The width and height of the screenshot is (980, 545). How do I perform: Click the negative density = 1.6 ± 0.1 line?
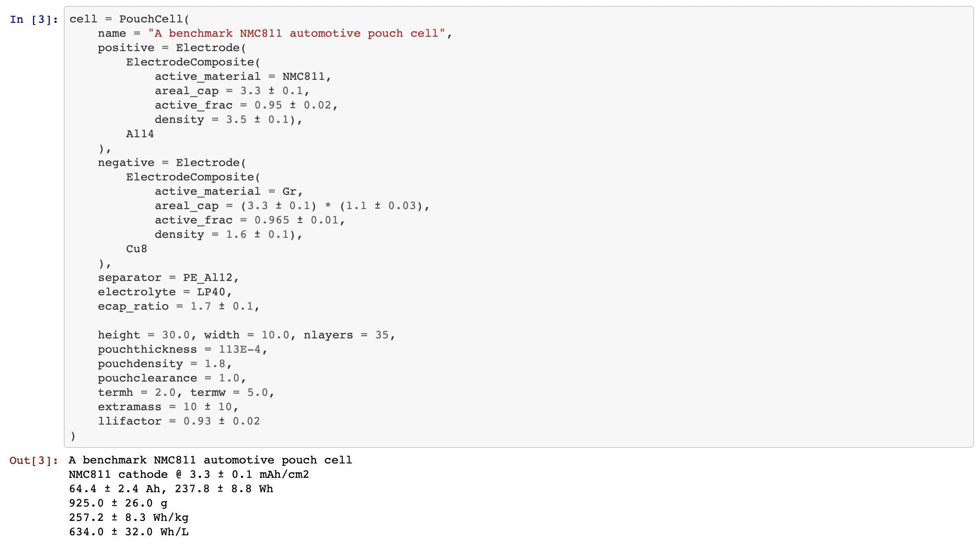pyautogui.click(x=228, y=234)
